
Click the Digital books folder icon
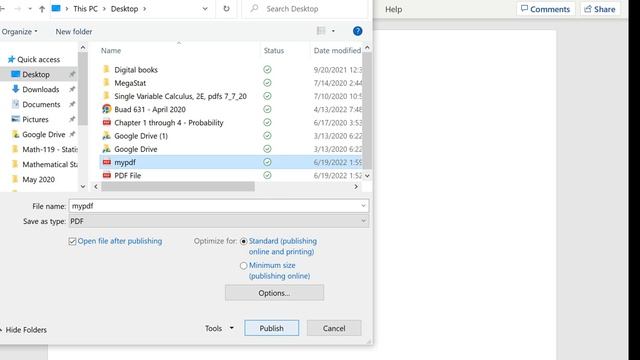click(x=106, y=69)
